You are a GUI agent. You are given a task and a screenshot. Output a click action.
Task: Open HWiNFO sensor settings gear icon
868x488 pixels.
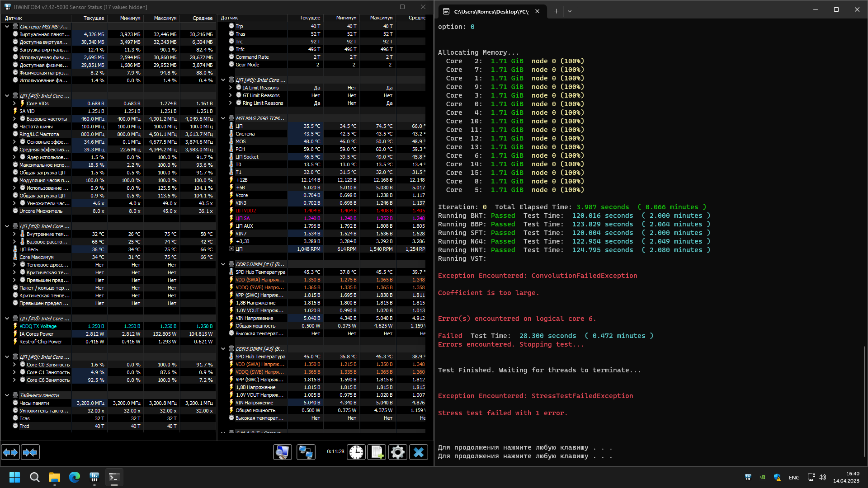click(x=398, y=452)
